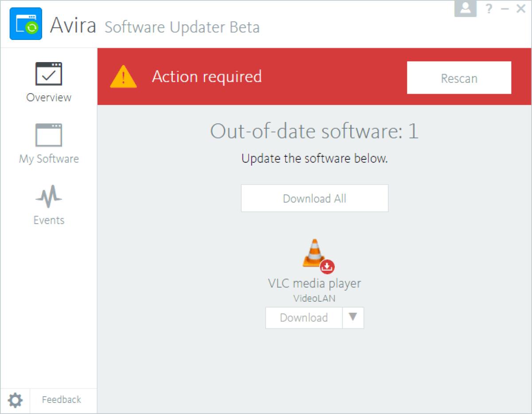Click the help question mark icon
Image resolution: width=532 pixels, height=414 pixels.
[x=489, y=8]
